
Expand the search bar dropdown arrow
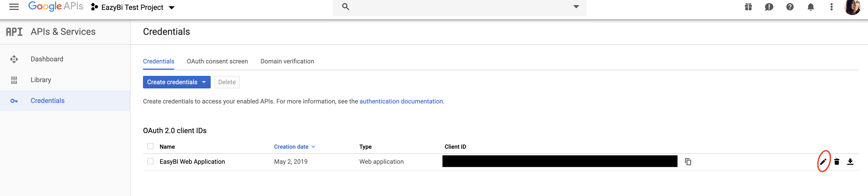[576, 7]
